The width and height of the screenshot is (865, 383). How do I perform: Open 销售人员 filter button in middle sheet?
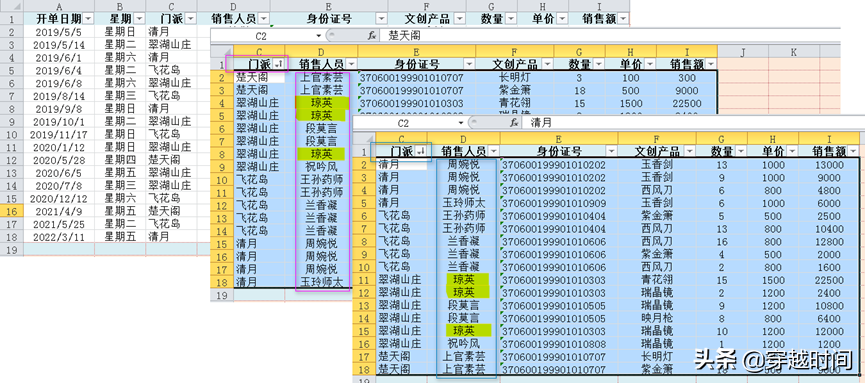coord(352,64)
